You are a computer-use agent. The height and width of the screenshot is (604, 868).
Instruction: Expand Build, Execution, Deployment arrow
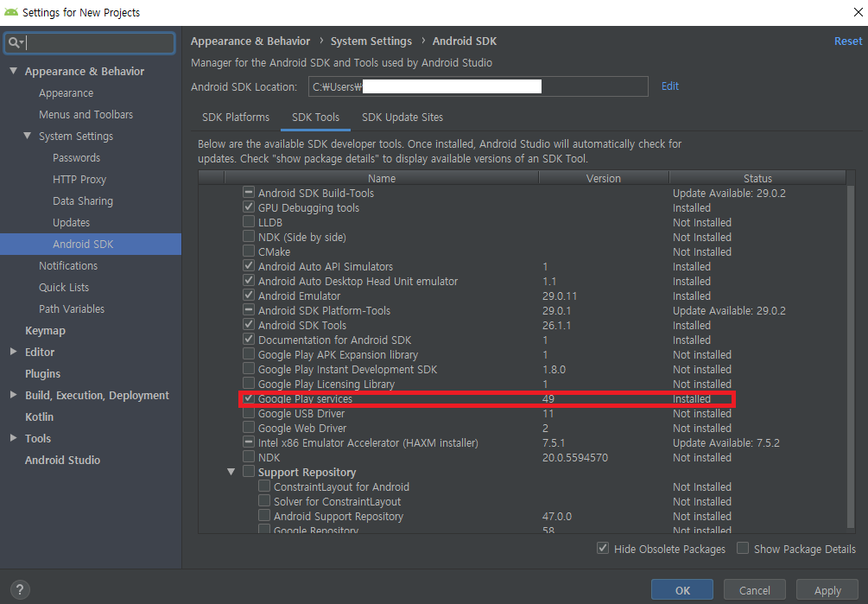[13, 395]
